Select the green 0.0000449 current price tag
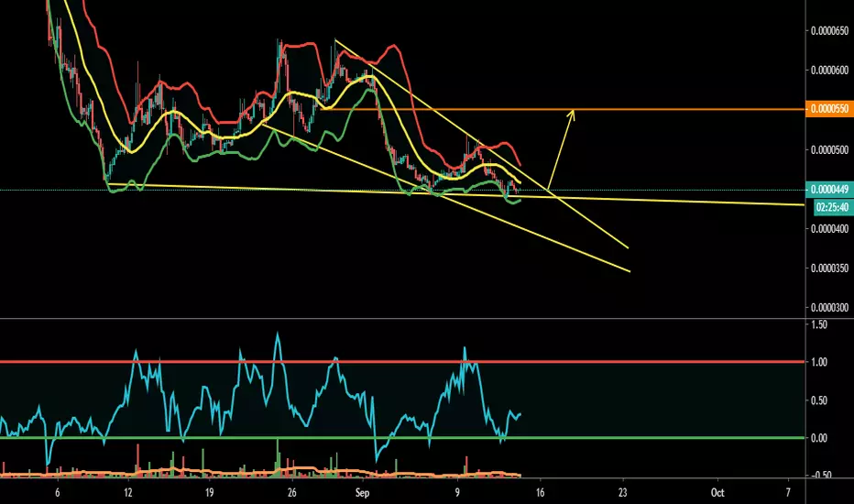854x504 pixels. coord(828,190)
